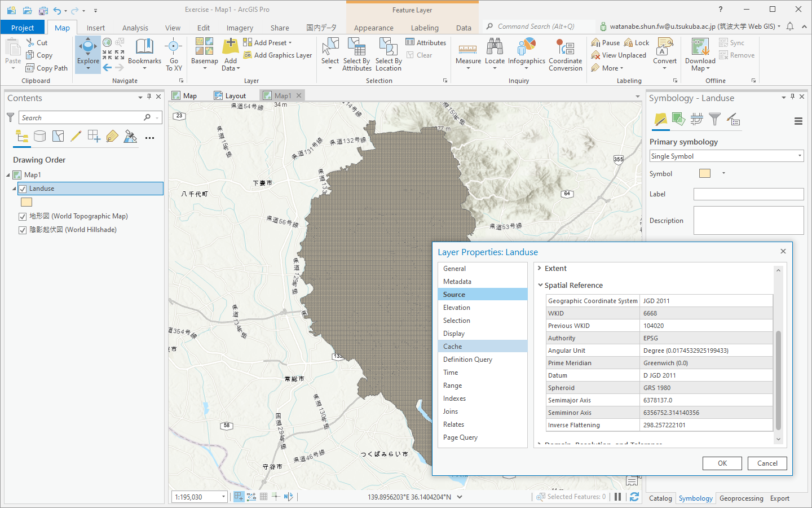Open Coordinate Conversion
The width and height of the screenshot is (812, 508).
(566, 54)
